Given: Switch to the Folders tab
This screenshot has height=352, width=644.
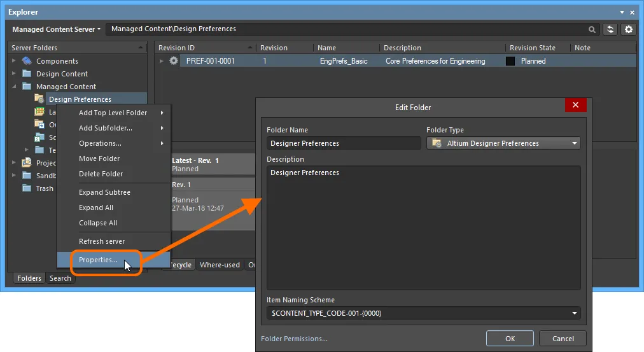Looking at the screenshot, I should [x=29, y=278].
